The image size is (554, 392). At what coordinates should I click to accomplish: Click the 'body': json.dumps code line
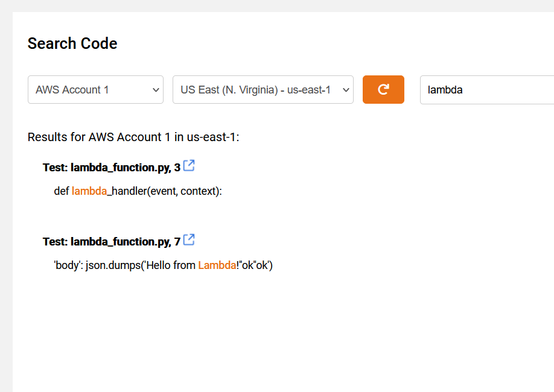(163, 265)
